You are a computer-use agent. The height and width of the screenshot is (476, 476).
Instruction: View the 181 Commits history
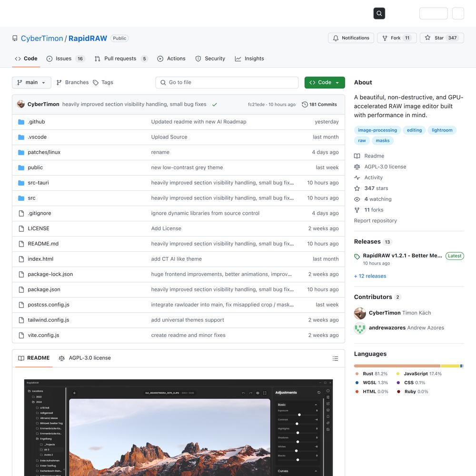point(319,104)
